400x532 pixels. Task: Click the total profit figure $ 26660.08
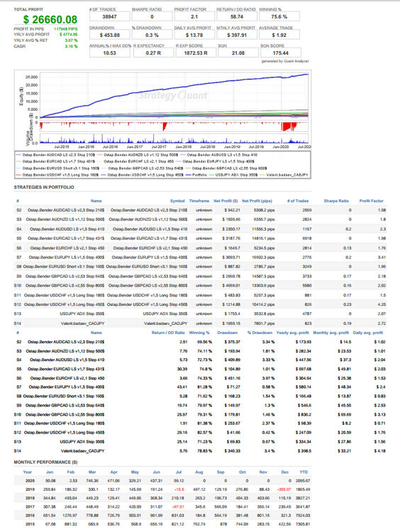[50, 20]
